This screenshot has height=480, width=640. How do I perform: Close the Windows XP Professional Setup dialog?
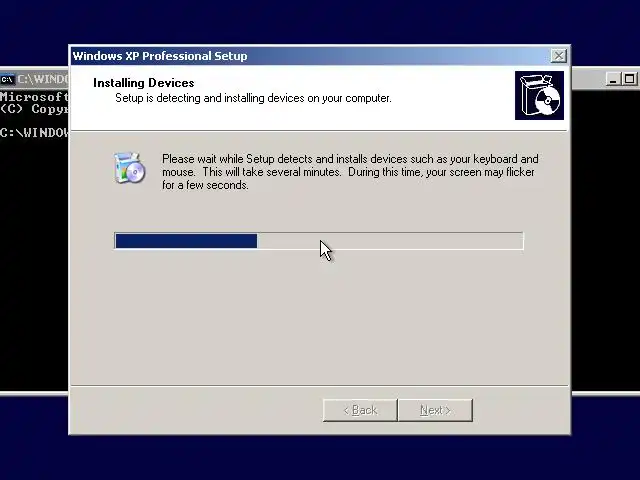tap(558, 56)
